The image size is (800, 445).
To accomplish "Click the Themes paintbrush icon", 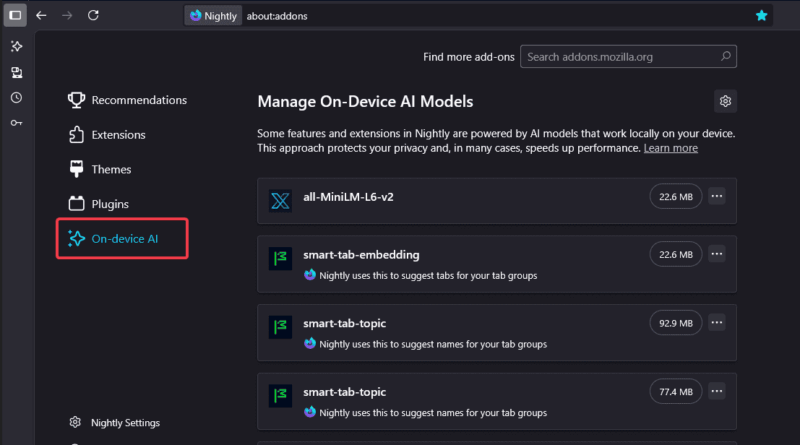I will [77, 169].
